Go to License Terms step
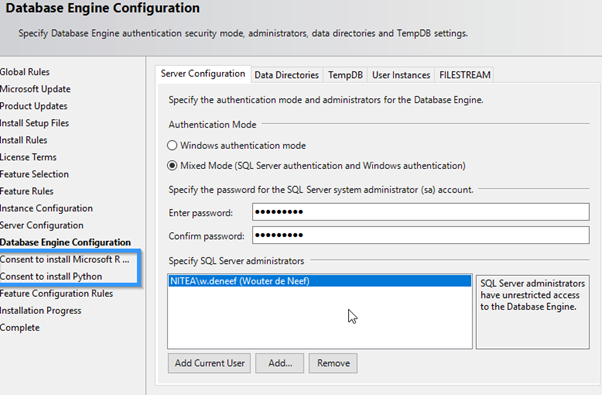 (x=28, y=157)
